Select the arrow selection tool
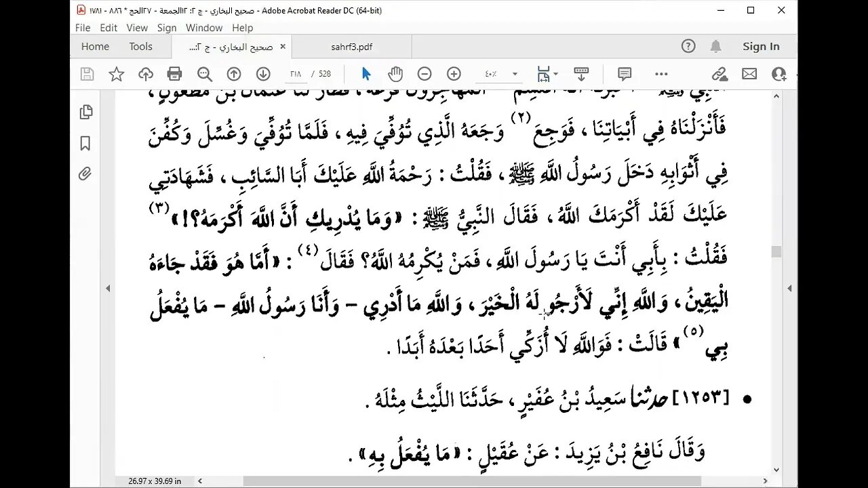Viewport: 868px width, 488px height. [366, 74]
